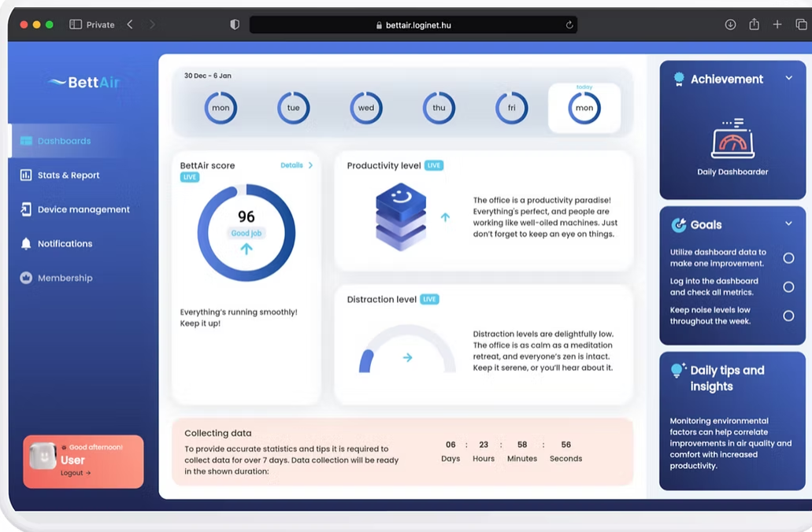
Task: Open Device management menu item
Action: coord(83,209)
